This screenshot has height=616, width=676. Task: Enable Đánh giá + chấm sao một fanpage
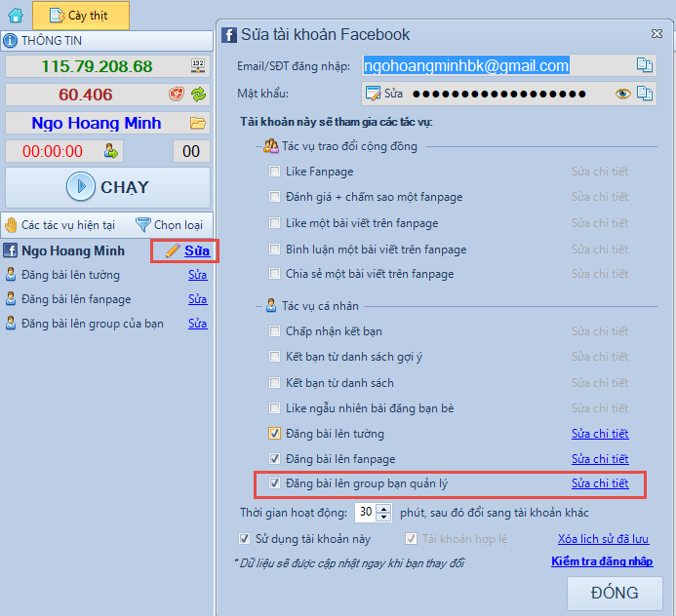coord(274,197)
